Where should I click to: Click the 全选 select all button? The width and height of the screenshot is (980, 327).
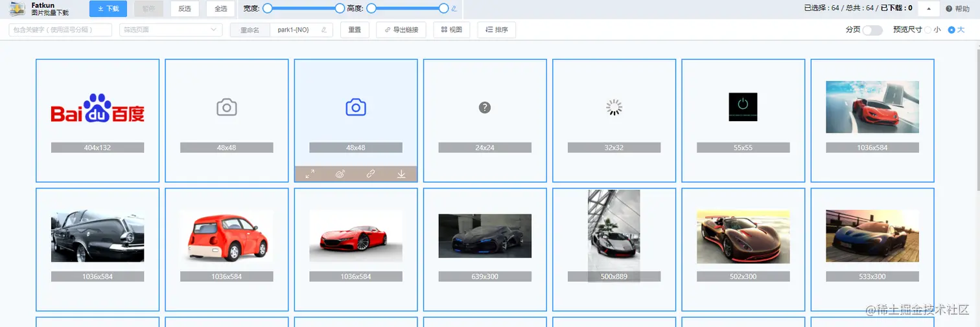coord(221,8)
